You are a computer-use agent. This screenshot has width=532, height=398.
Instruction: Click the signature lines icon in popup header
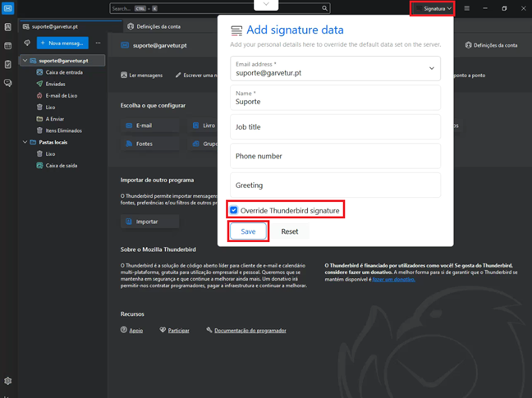[236, 30]
